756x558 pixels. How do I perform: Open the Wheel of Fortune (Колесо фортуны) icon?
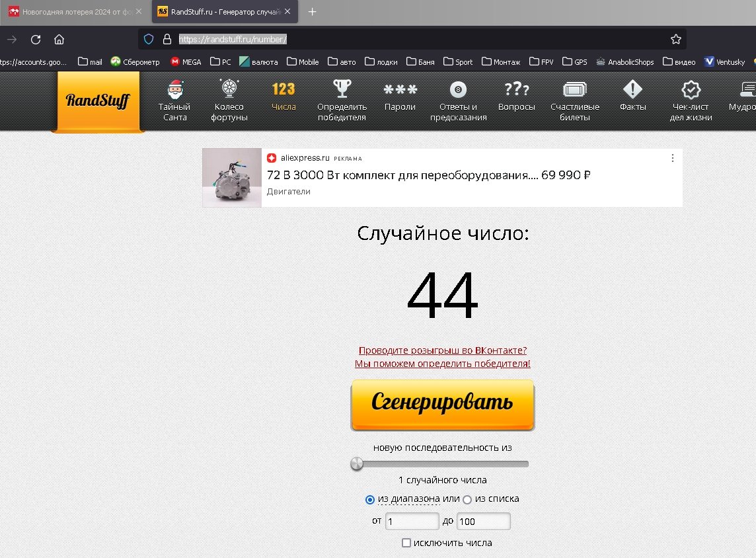click(x=229, y=89)
